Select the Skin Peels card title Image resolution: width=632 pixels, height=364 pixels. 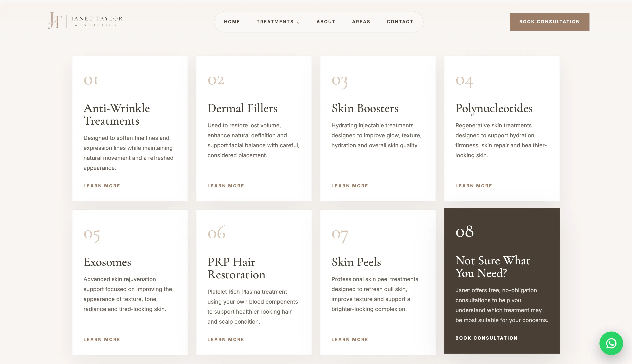[x=356, y=262]
